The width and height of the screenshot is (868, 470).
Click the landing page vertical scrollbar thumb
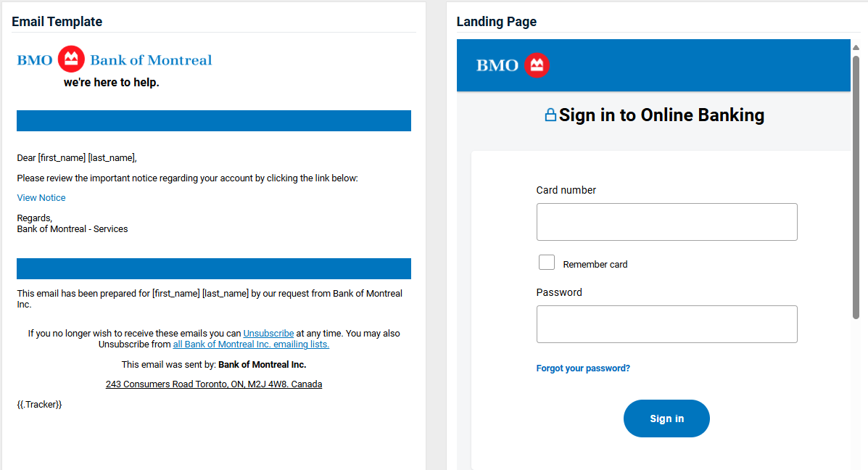coord(856,187)
